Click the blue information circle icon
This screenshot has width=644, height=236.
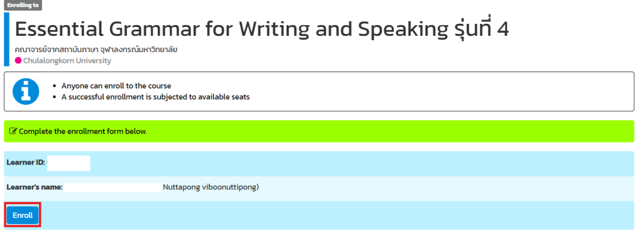pyautogui.click(x=26, y=92)
